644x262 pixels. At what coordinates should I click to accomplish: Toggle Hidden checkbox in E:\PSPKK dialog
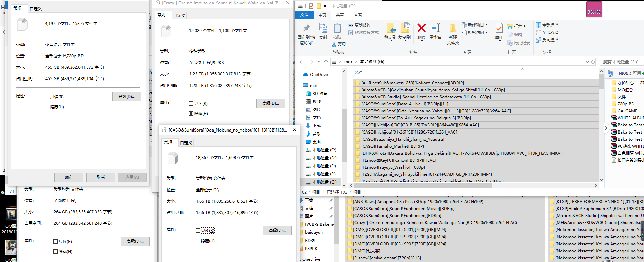[x=191, y=114]
